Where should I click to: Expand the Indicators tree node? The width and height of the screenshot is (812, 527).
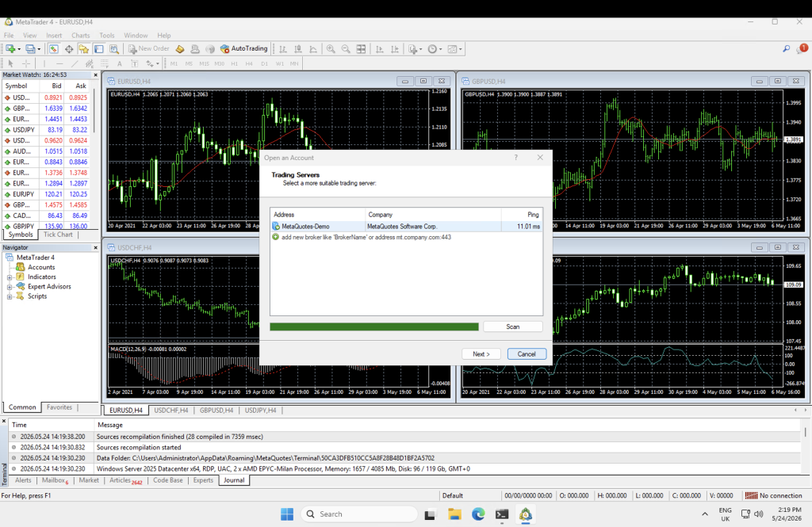10,277
